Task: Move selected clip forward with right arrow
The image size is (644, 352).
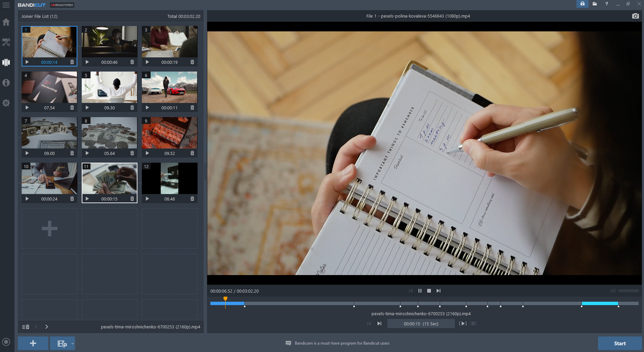Action: point(47,327)
